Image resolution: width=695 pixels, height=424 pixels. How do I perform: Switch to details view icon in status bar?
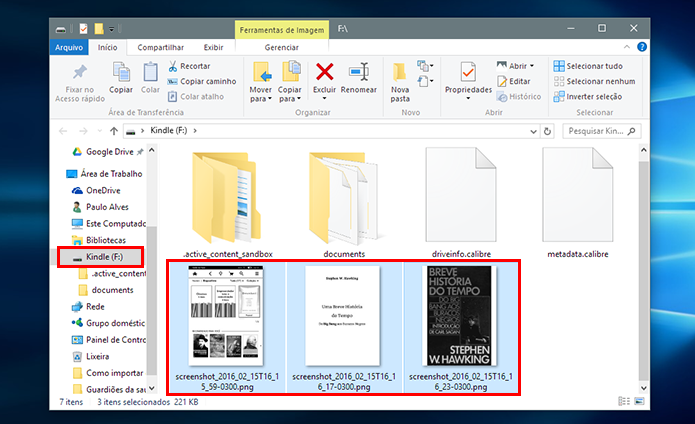pos(624,401)
